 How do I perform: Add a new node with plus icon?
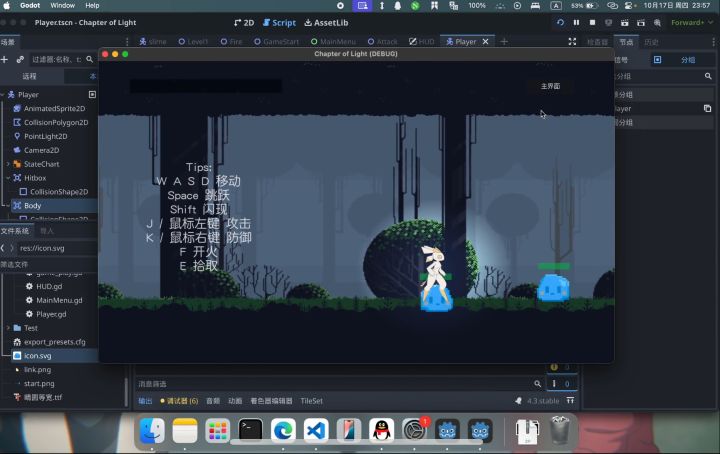[x=5, y=59]
